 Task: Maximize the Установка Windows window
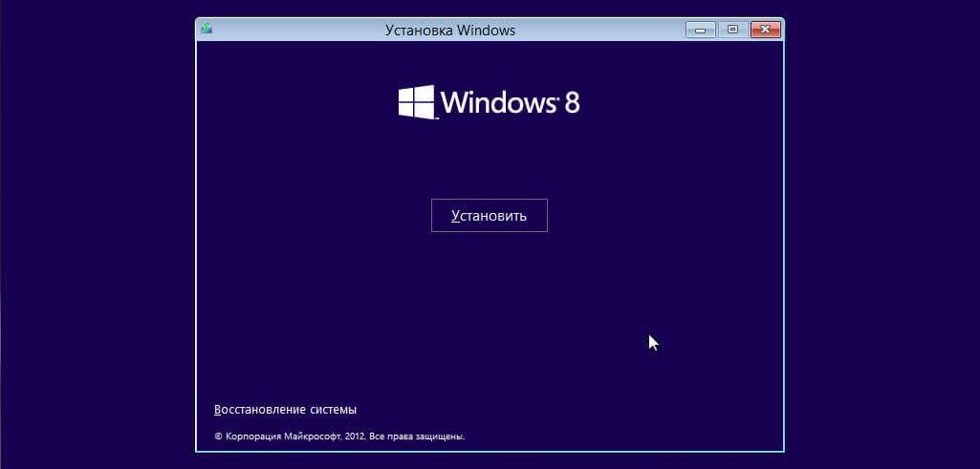click(733, 30)
